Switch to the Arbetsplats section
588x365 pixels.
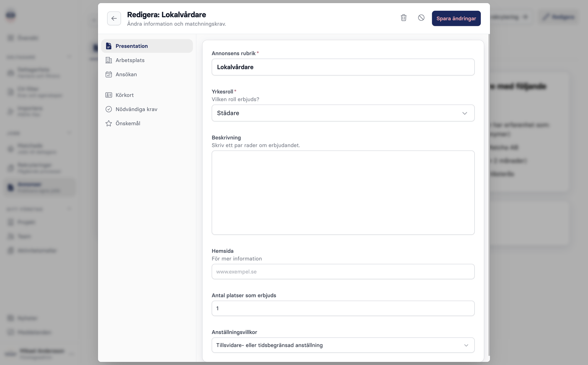coord(130,60)
